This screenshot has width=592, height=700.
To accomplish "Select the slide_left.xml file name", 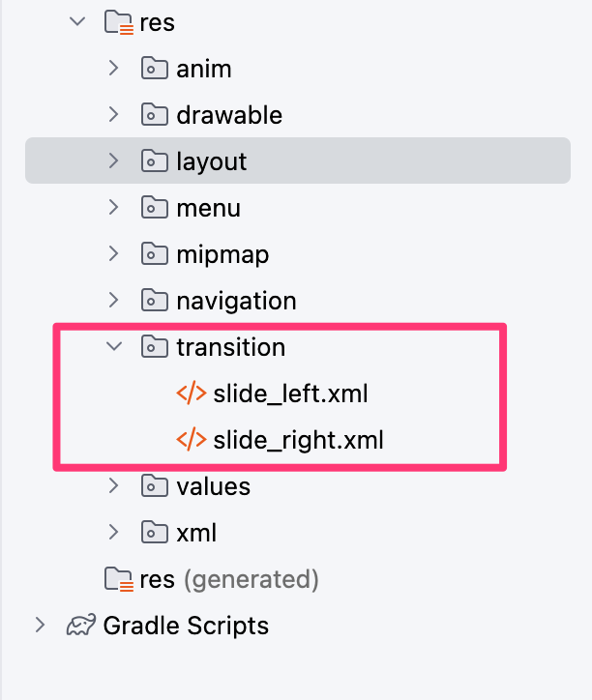I will [x=290, y=394].
